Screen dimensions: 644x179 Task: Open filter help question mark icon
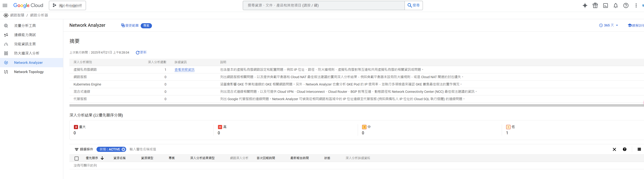click(x=625, y=149)
